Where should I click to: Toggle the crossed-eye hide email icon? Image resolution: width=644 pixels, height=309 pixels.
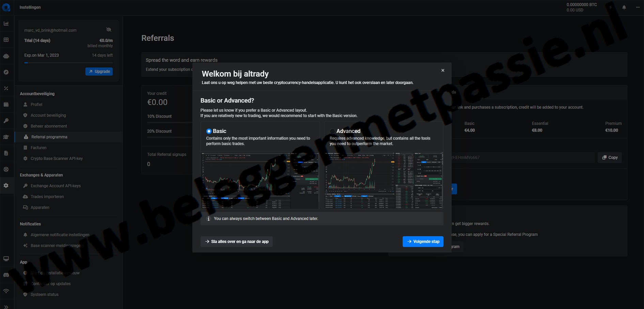[x=109, y=30]
